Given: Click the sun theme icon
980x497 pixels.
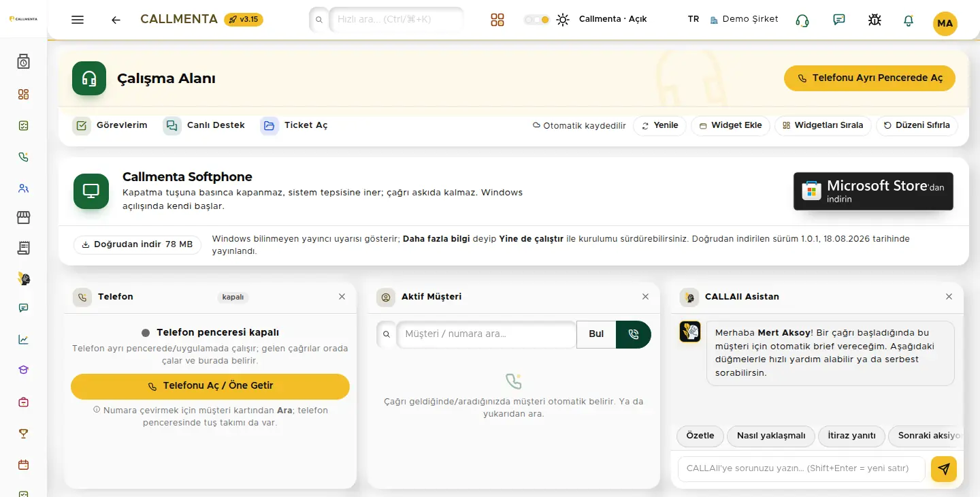Looking at the screenshot, I should tap(563, 20).
